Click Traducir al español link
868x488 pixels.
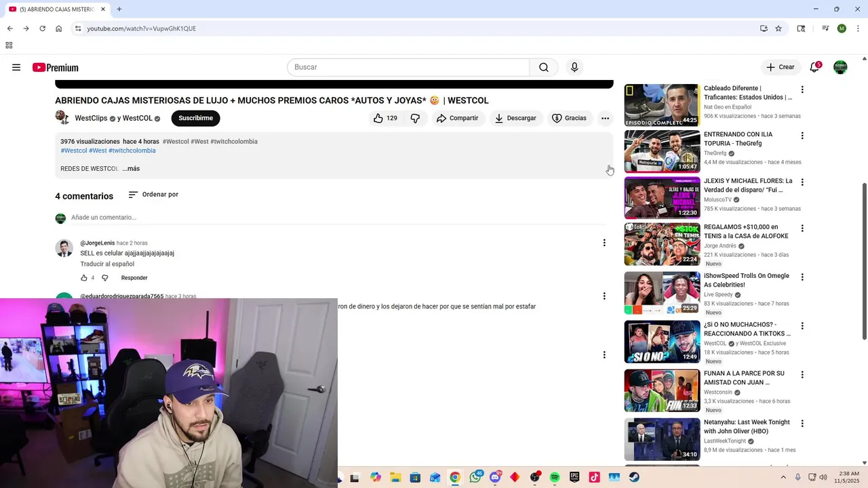tap(107, 264)
